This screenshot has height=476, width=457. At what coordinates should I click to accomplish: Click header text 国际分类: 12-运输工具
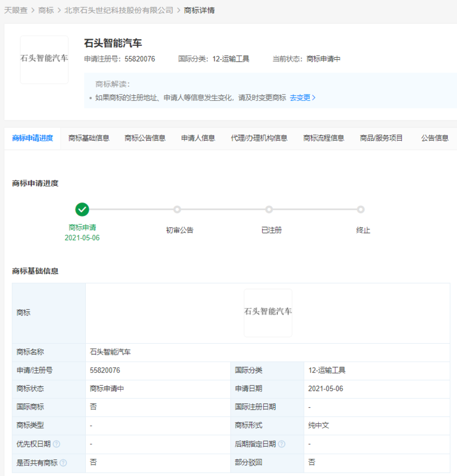(214, 59)
